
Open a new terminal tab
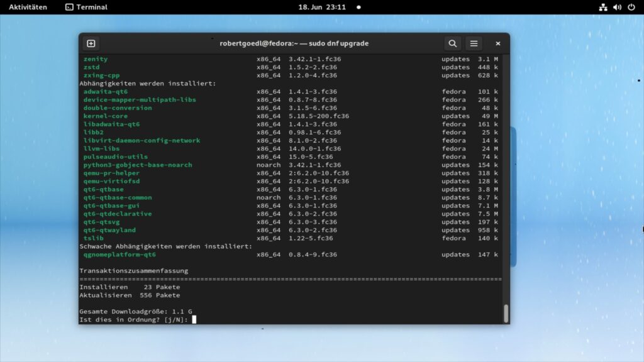point(91,43)
